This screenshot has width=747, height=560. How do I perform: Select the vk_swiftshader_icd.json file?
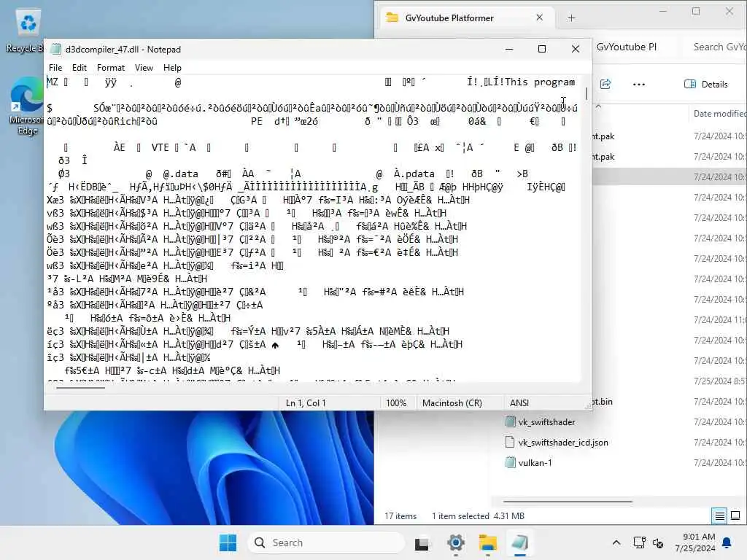pos(563,443)
